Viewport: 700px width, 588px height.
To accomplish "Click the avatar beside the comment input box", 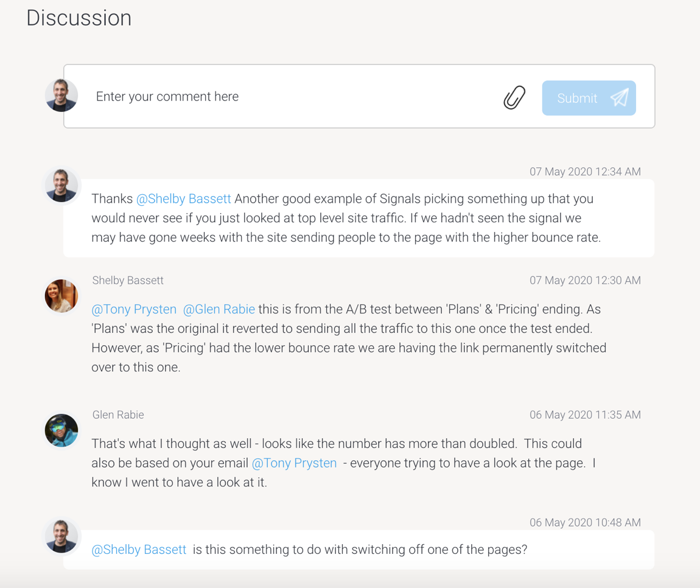I will (61, 96).
